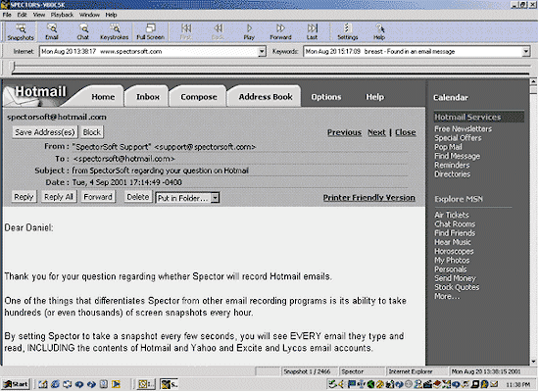Go to the Next message link
Viewport: 539px width, 392px height.
376,132
